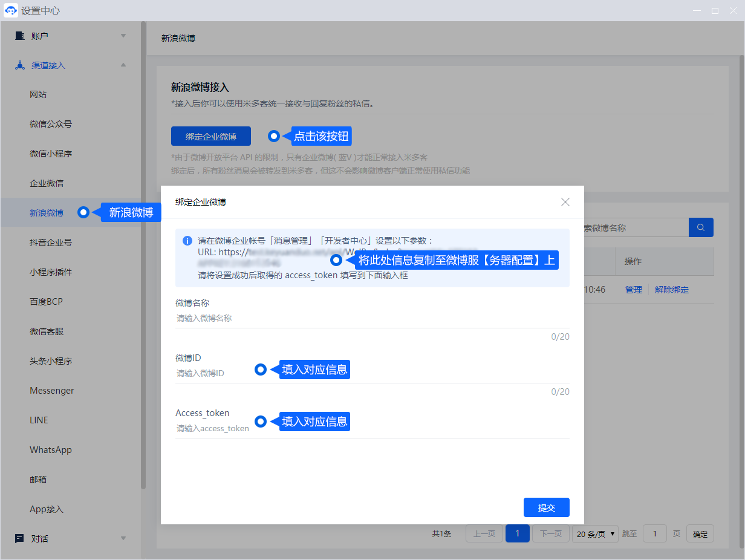Select App接入 in the sidebar

click(x=47, y=509)
